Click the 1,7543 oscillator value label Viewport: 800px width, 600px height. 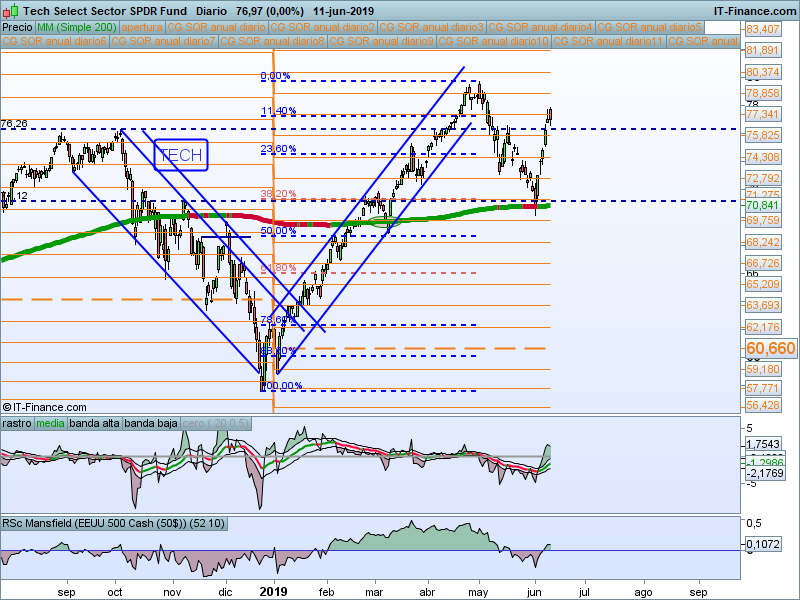763,444
